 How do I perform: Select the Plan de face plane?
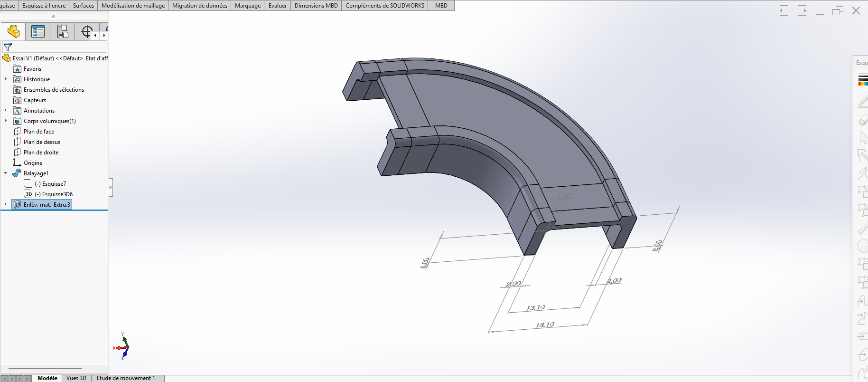point(39,132)
